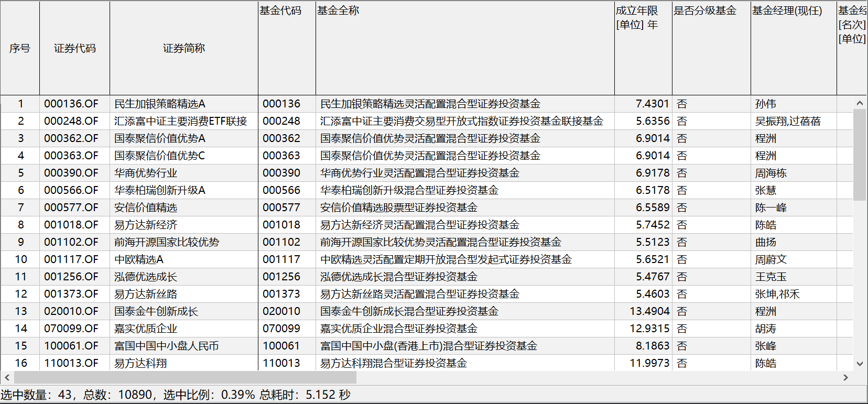Click the 是否分级基金 column header

711,48
